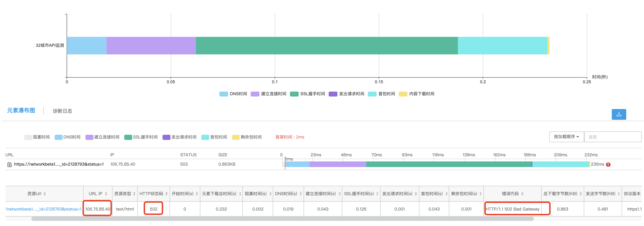This screenshot has height=226, width=644.
Task: Click the green SSL握手时间 segment in top chart bar
Action: 326,46
